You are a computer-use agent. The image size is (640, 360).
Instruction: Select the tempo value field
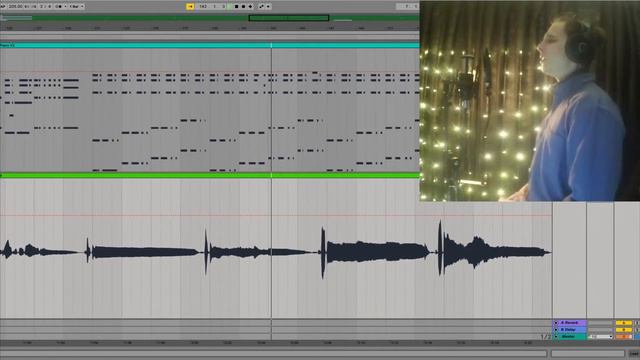click(x=16, y=7)
